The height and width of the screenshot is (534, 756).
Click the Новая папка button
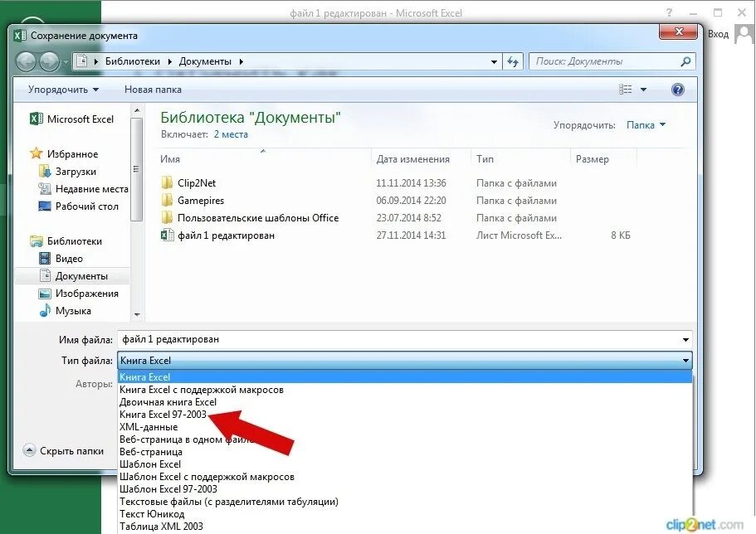pos(153,90)
